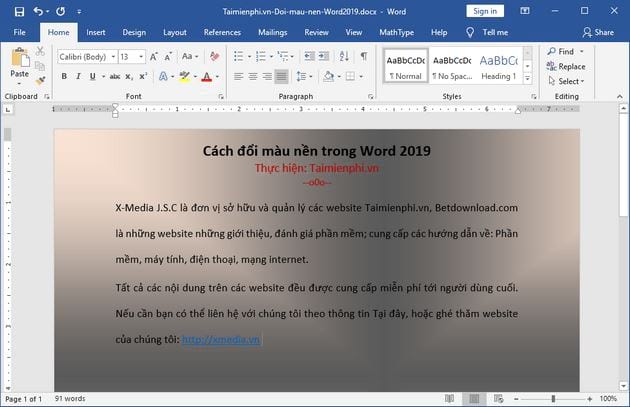Increase font size with Grow Font
The image size is (630, 407).
tap(153, 57)
